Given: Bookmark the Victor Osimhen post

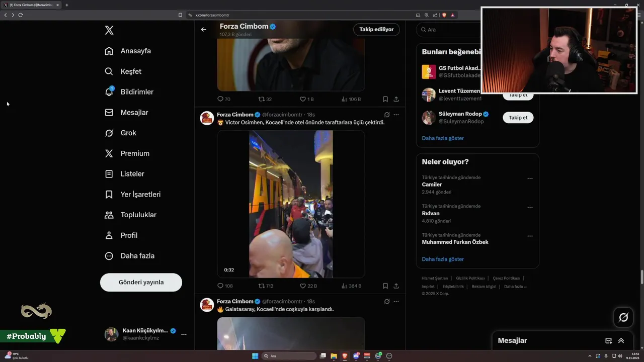Looking at the screenshot, I should (385, 286).
